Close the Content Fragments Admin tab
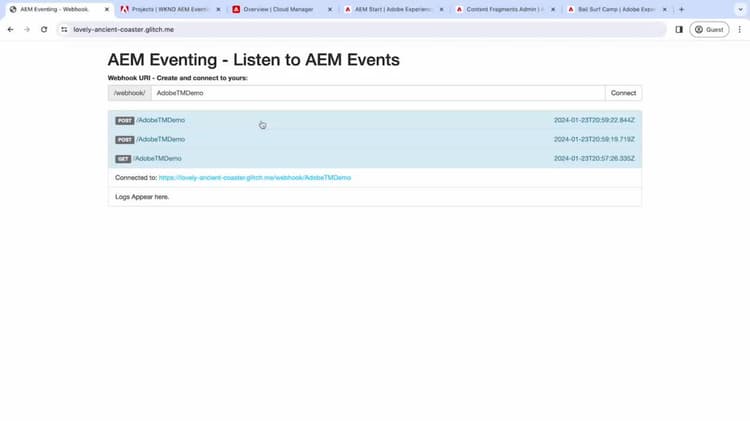 pos(553,10)
